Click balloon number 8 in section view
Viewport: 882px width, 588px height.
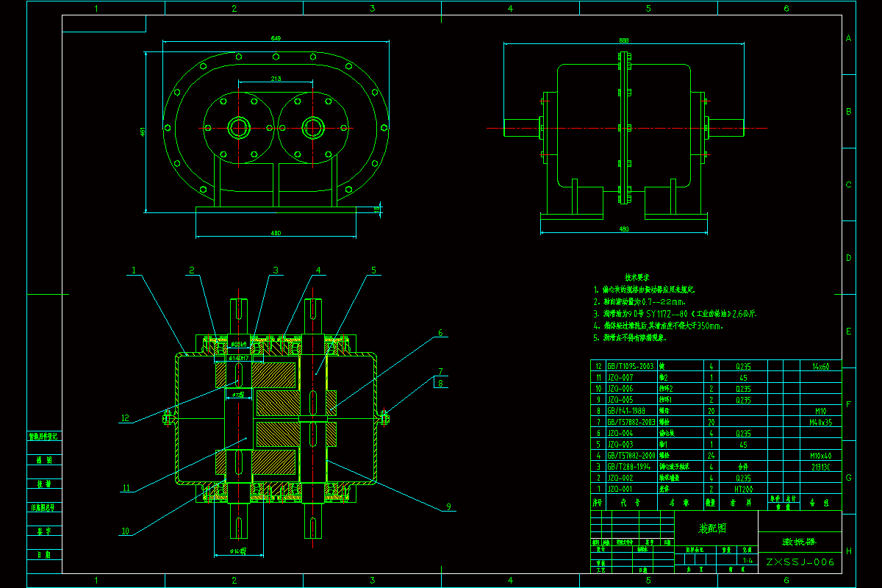[440, 382]
